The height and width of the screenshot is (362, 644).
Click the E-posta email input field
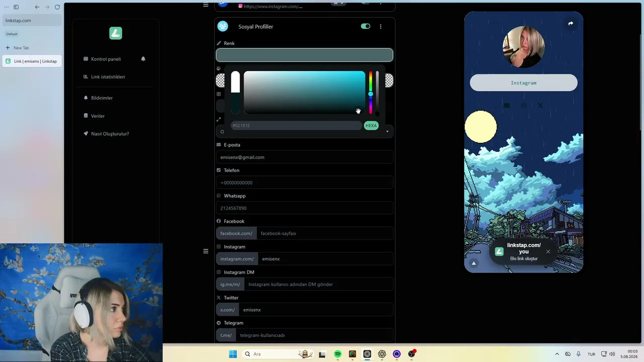point(304,157)
